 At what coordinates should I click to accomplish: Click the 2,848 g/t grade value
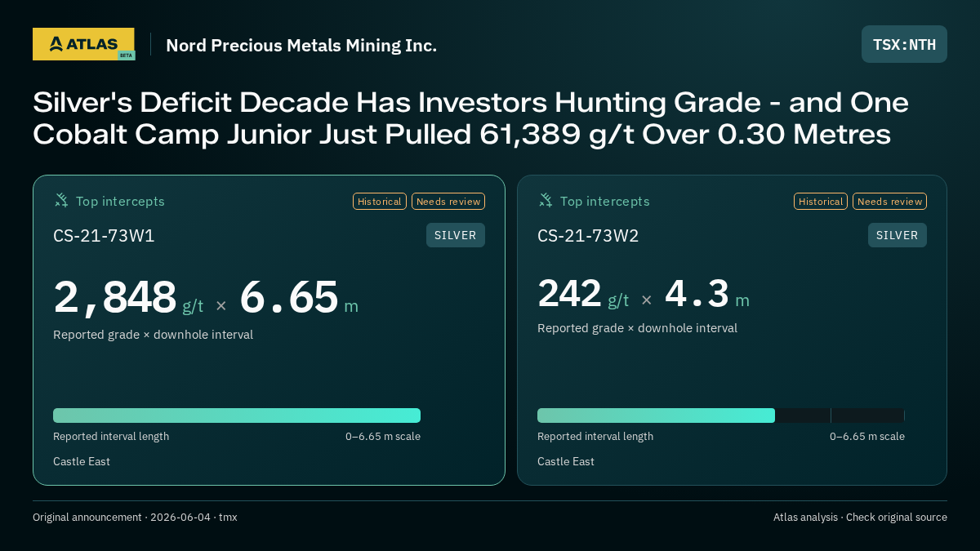point(128,297)
